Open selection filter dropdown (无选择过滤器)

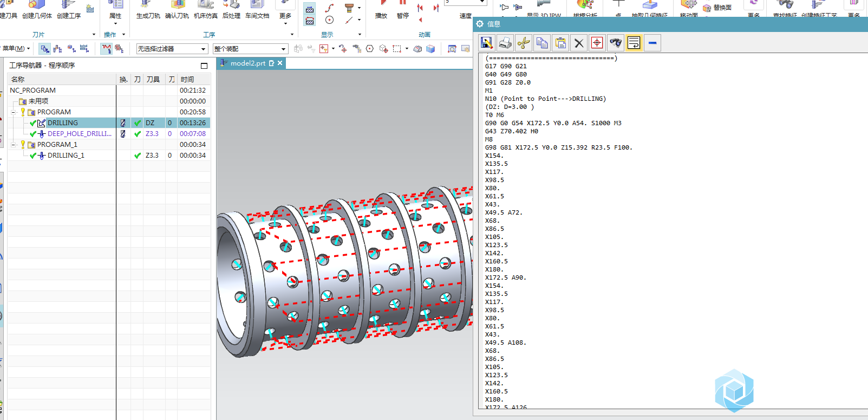[172, 49]
